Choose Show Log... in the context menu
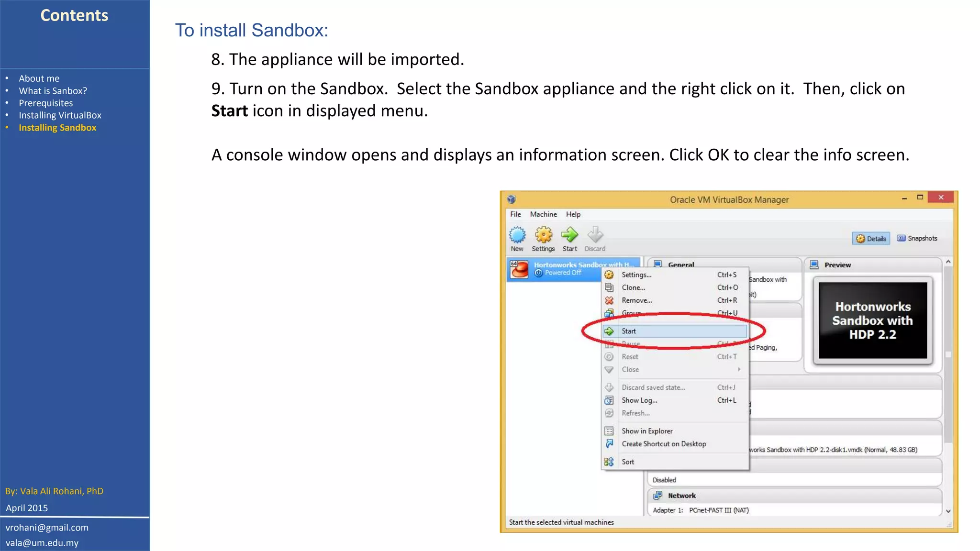This screenshot has width=980, height=551. coord(675,400)
